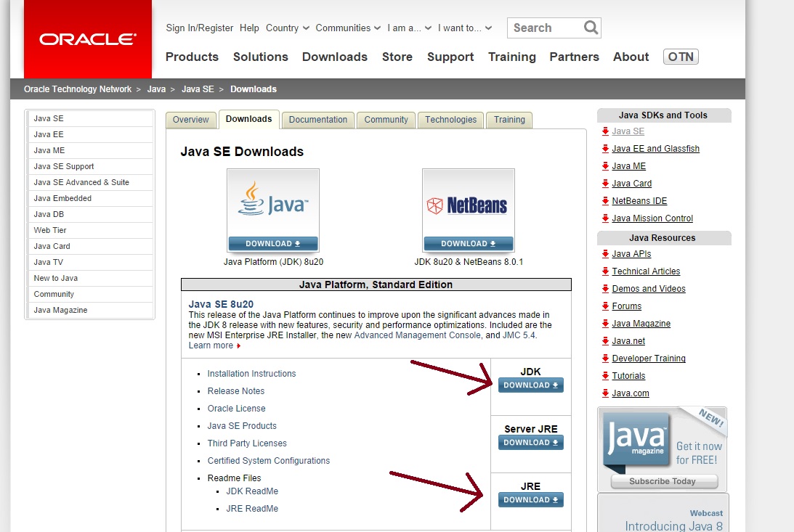
Task: Click the Java SE 8u20 heading link
Action: pyautogui.click(x=221, y=304)
